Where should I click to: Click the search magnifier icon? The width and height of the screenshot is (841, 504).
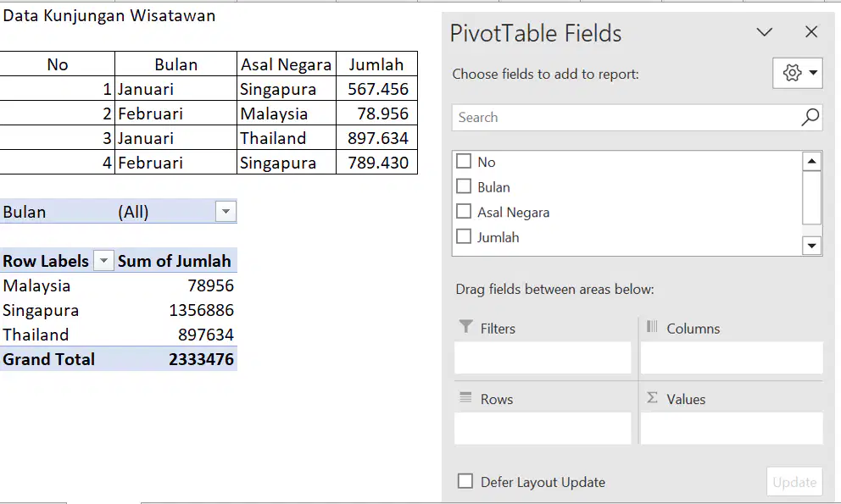pos(810,117)
